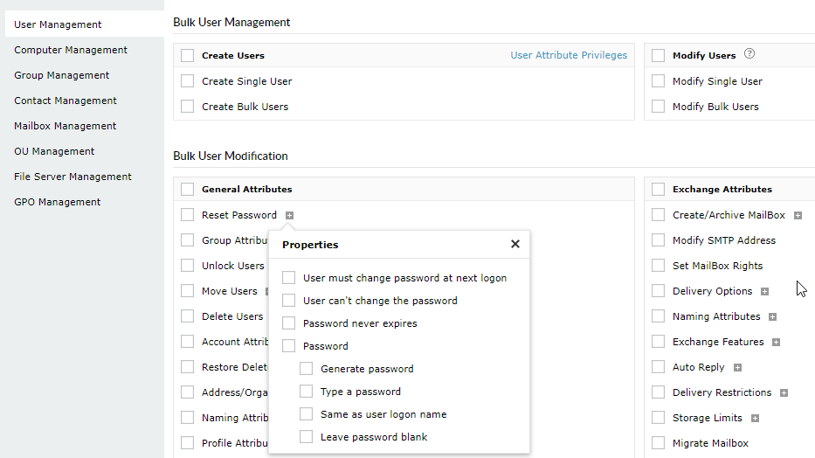
Task: Check the Modify SMTP Address box
Action: click(658, 241)
